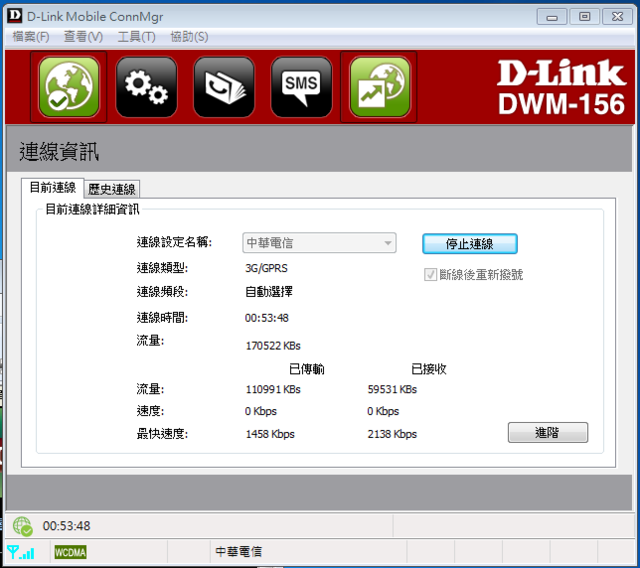Open the connection statistics chart icon
Viewport: 640px width, 568px height.
[380, 87]
